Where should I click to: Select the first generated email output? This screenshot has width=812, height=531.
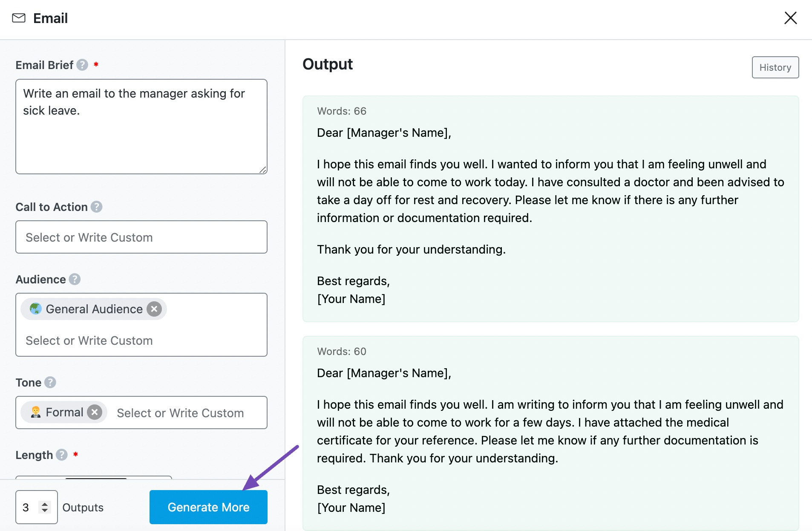click(x=550, y=209)
